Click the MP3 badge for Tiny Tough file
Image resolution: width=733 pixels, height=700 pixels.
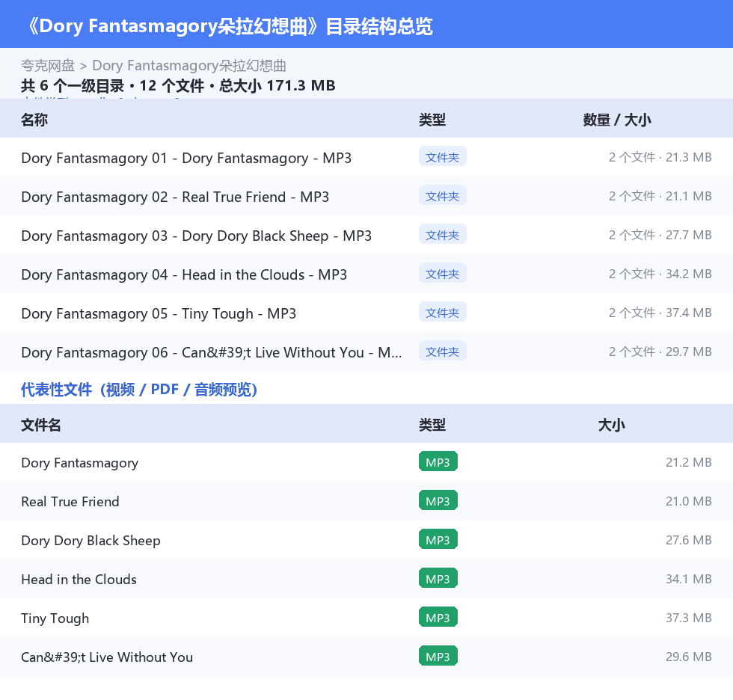click(x=438, y=617)
